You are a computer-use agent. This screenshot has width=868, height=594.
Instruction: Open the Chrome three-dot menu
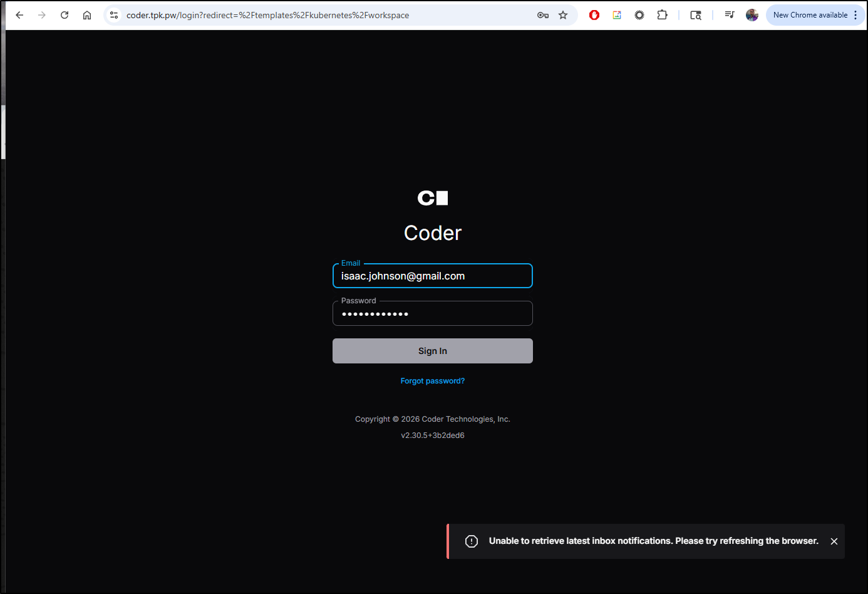click(x=856, y=14)
